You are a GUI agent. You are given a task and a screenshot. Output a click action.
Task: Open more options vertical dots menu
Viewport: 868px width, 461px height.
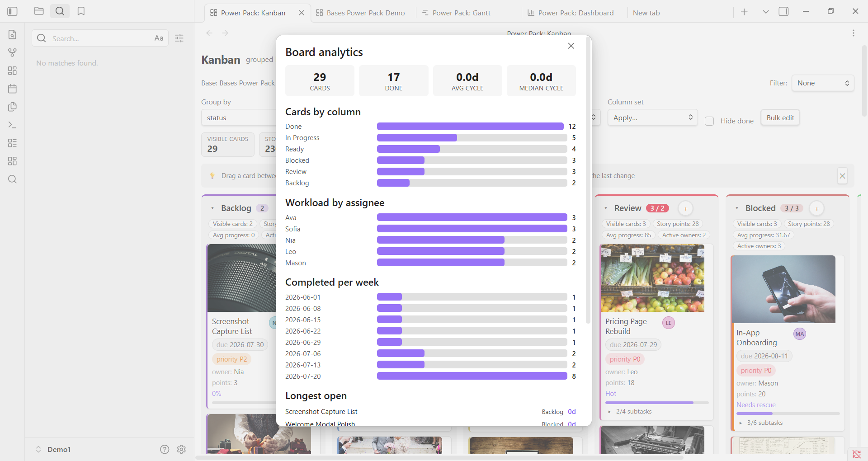[854, 33]
